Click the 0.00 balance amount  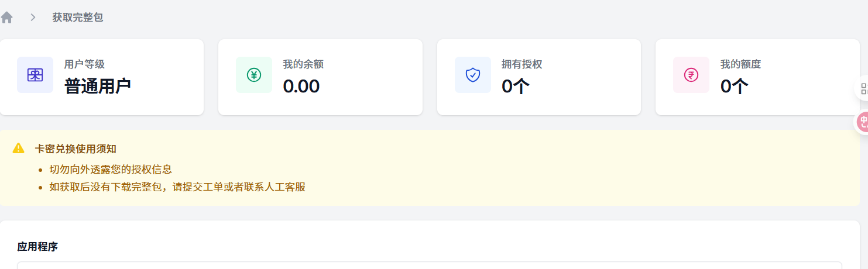click(301, 86)
